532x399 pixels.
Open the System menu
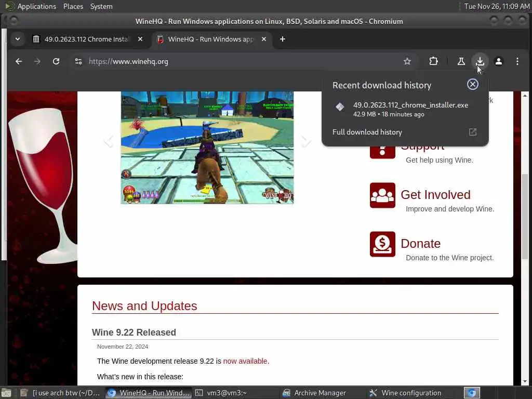(x=101, y=6)
